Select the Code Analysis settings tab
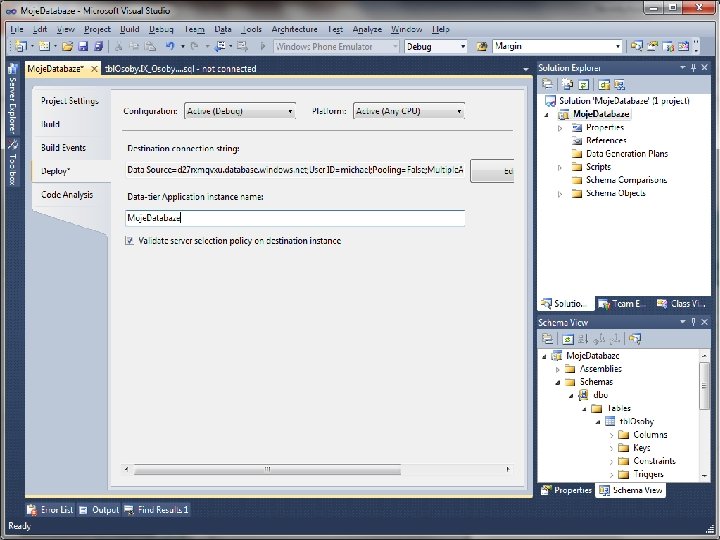The width and height of the screenshot is (720, 540). pyautogui.click(x=67, y=195)
